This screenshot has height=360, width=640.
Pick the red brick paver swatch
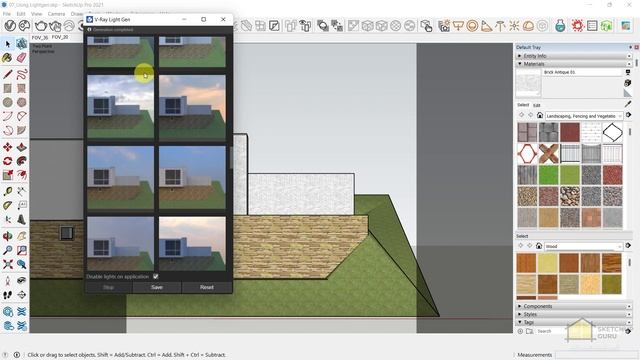click(569, 132)
